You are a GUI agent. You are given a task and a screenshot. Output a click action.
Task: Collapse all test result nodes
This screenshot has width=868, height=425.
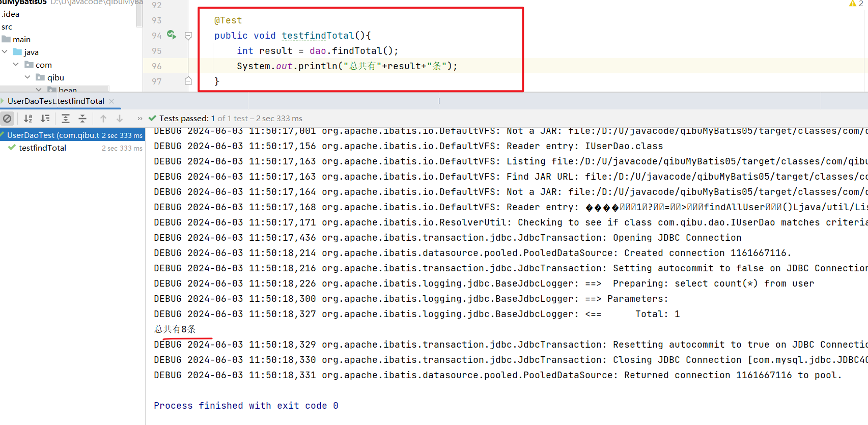pos(82,119)
